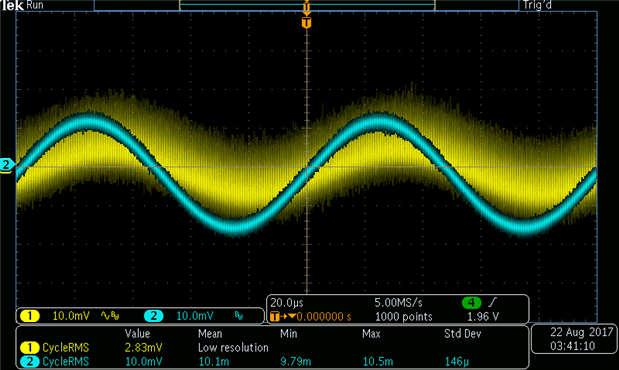The image size is (619, 370).
Task: Click the rising edge trigger slope icon
Action: [x=492, y=302]
